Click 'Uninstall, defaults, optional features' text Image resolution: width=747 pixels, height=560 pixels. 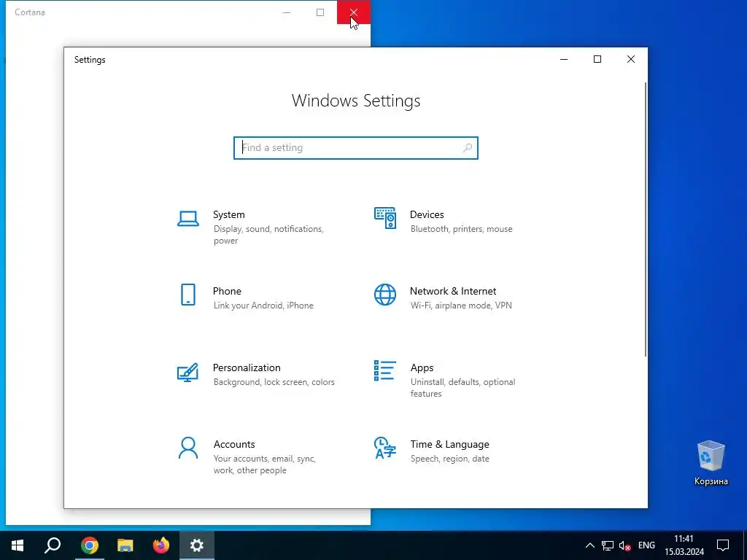tap(462, 388)
